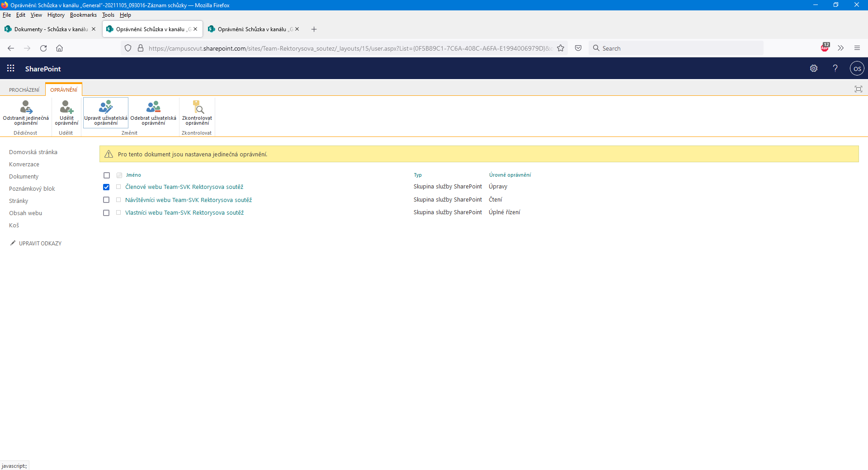The image size is (868, 470).
Task: Open SharePoint settings gear
Action: pos(814,69)
